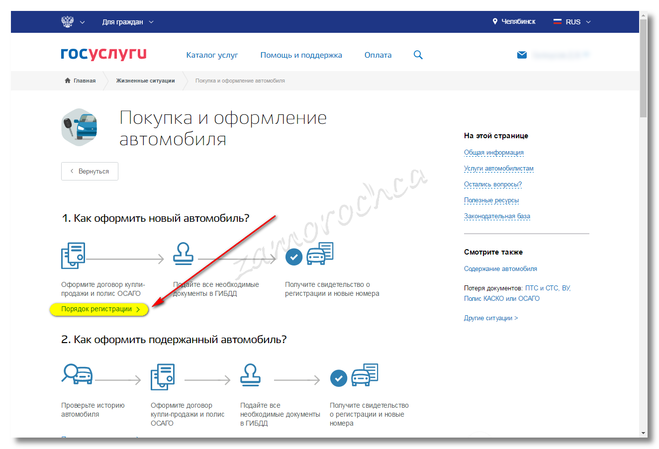Open Законодательная база link
659x449 pixels.
coord(497,216)
